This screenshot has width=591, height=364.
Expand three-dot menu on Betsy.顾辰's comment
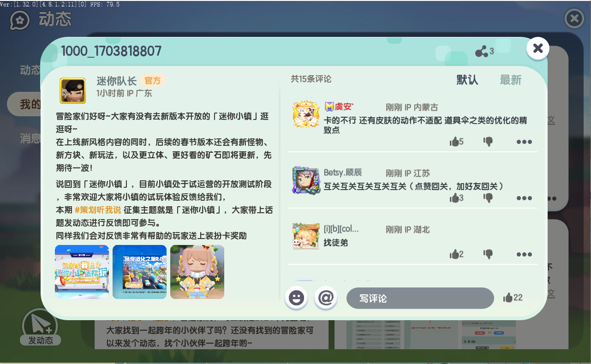[524, 198]
